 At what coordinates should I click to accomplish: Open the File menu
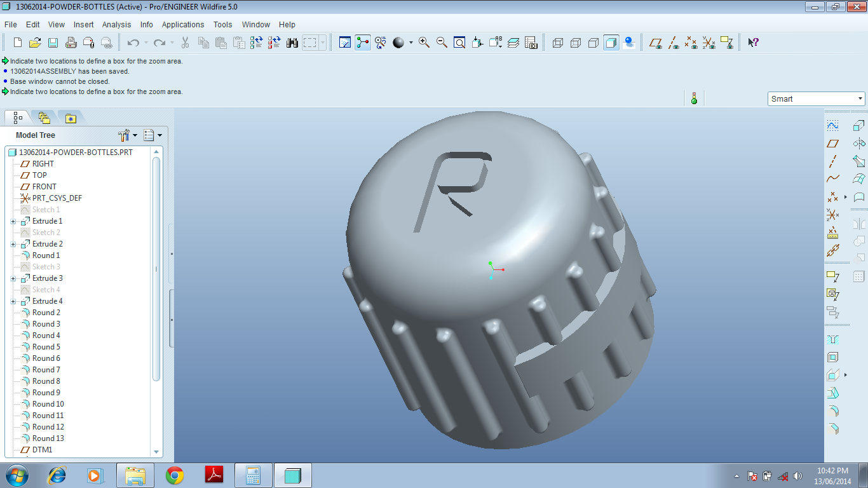point(11,25)
